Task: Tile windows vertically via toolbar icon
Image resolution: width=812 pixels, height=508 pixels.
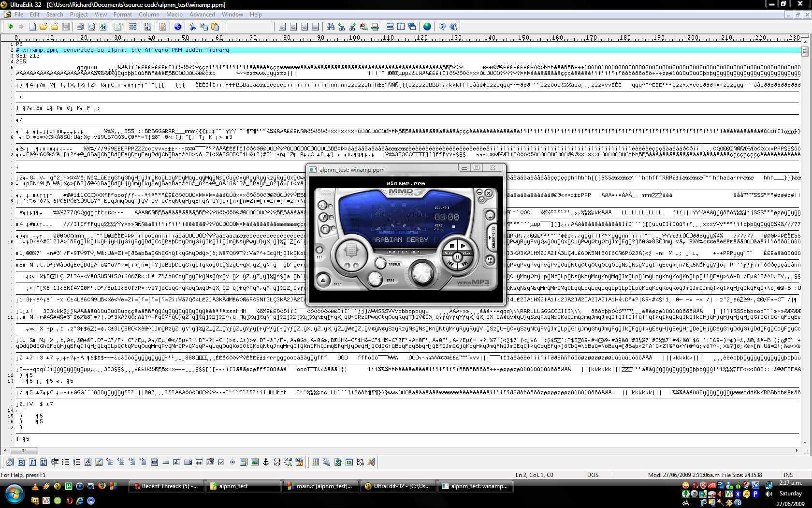Action: 401,27
